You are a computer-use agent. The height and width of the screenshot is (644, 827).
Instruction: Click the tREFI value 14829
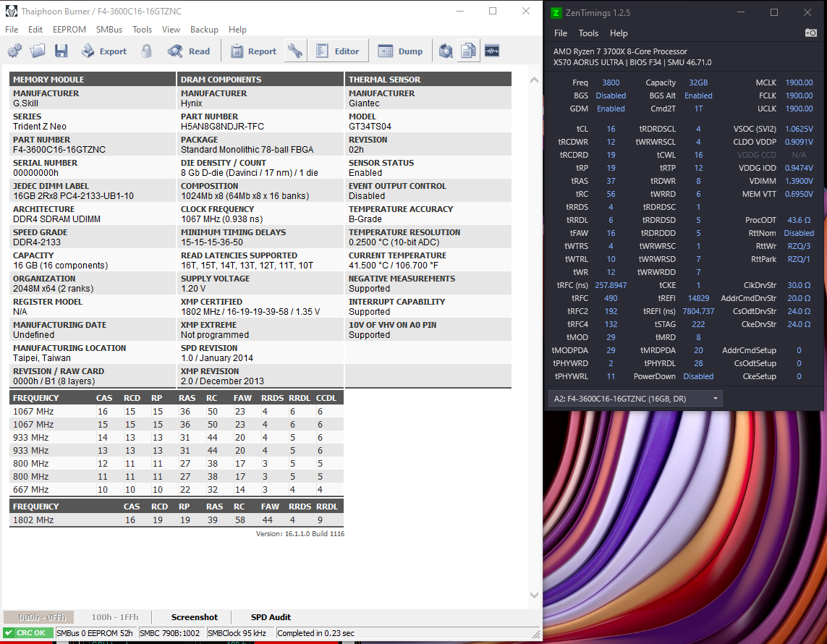pyautogui.click(x=698, y=299)
